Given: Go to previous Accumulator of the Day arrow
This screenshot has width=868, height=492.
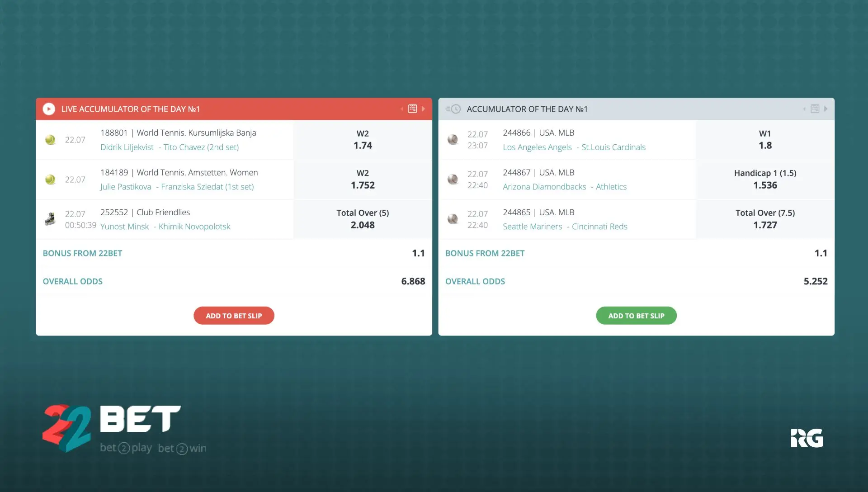Looking at the screenshot, I should point(804,109).
